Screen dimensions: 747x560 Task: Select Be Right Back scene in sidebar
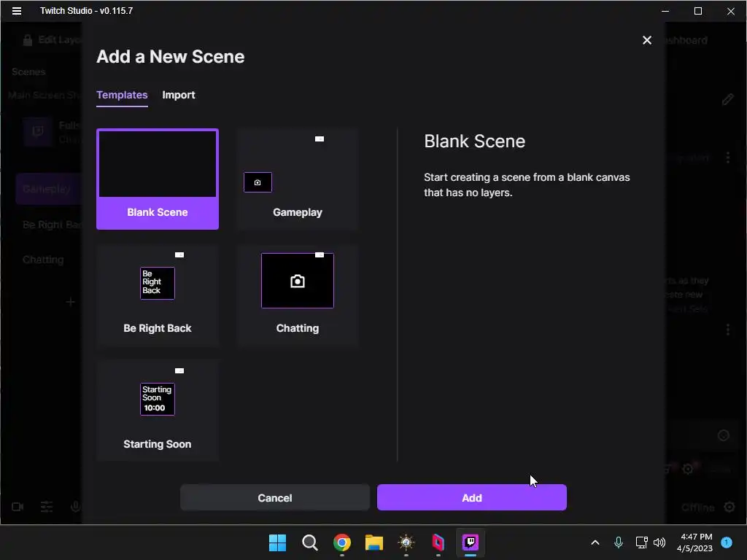point(52,225)
